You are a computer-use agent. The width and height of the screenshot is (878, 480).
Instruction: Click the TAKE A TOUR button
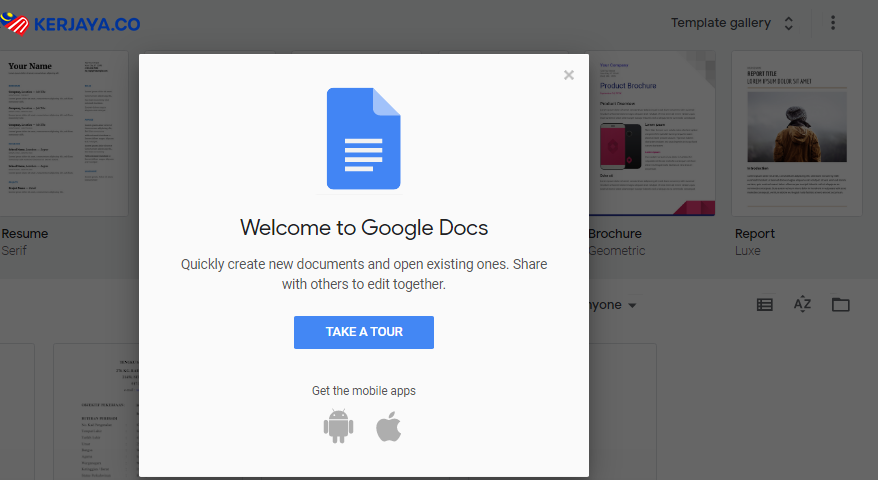[364, 332]
